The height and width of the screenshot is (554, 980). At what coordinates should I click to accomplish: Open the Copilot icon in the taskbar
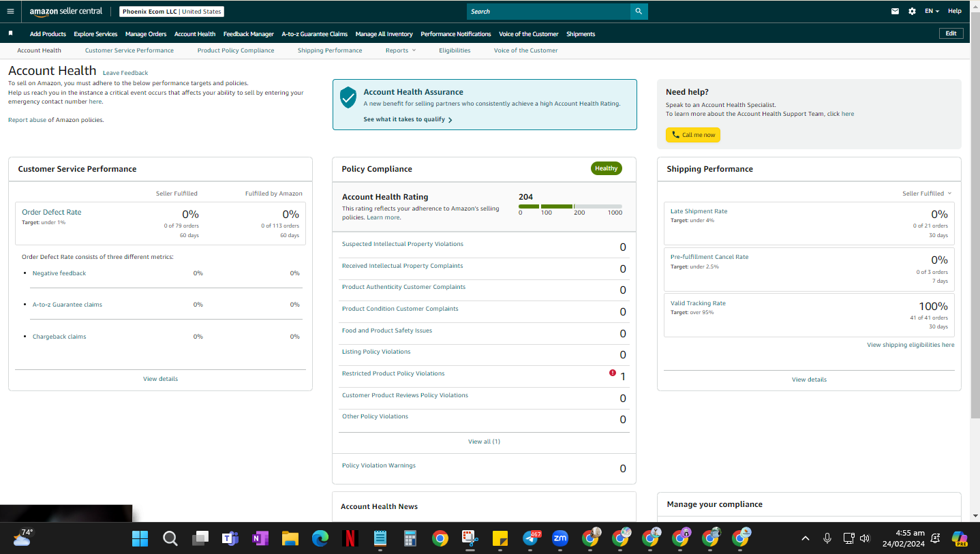(x=960, y=538)
